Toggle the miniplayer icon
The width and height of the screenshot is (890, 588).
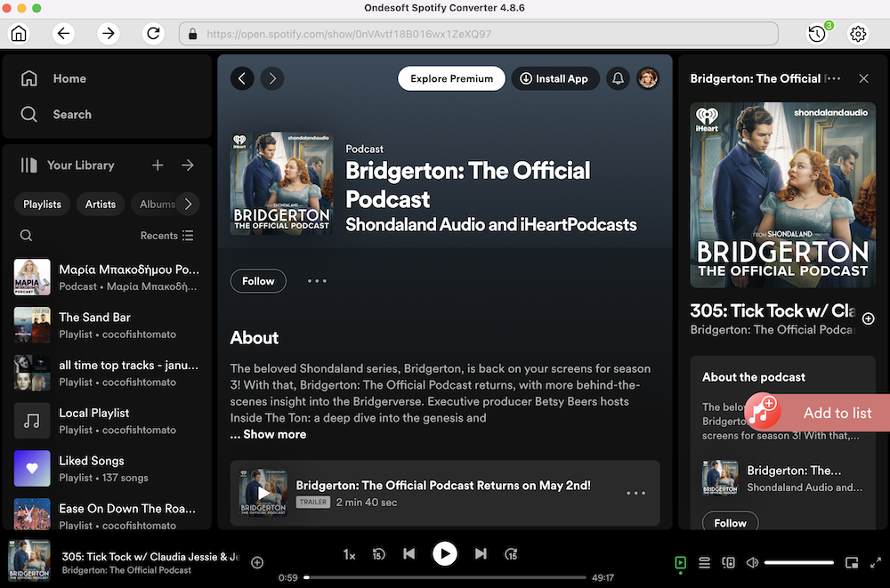tap(852, 562)
